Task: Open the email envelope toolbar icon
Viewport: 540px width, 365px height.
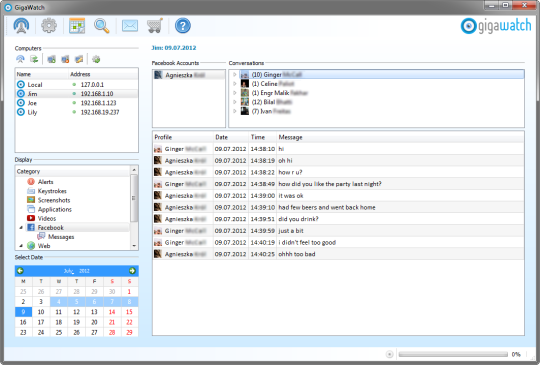Action: pos(130,25)
